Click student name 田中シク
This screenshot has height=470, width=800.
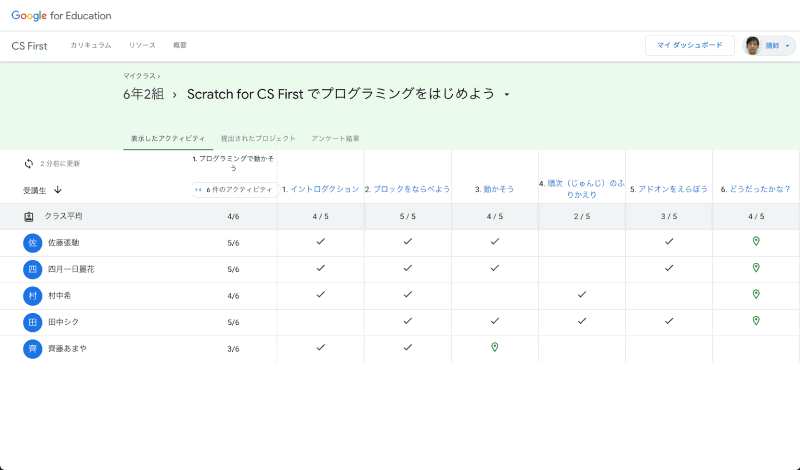coord(63,323)
